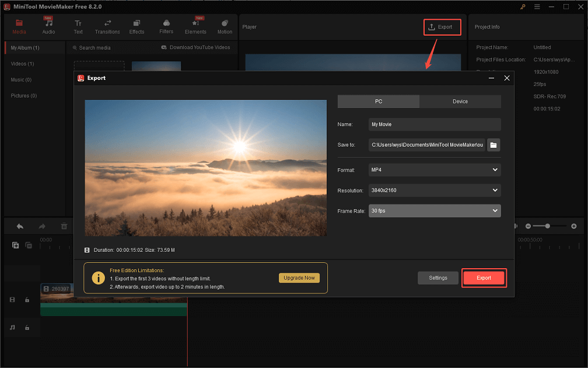Expand the Frame Rate 30 fps dropdown
This screenshot has height=368, width=588.
(435, 211)
